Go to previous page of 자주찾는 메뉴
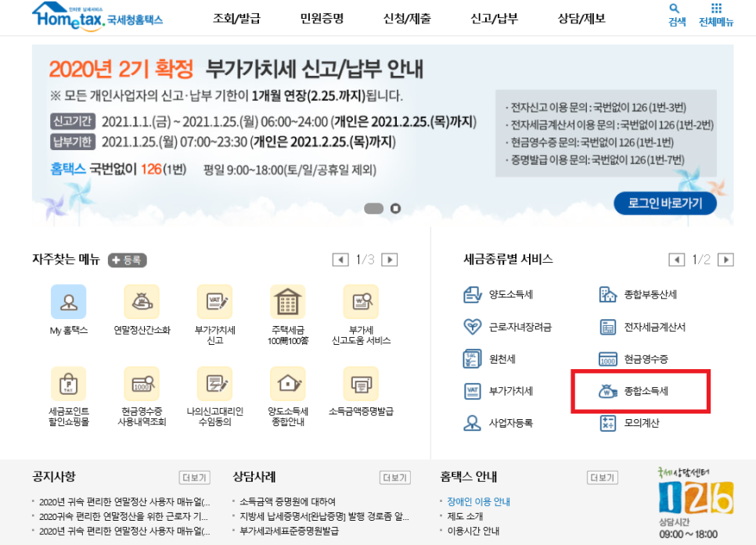The height and width of the screenshot is (545, 756). pyautogui.click(x=340, y=260)
